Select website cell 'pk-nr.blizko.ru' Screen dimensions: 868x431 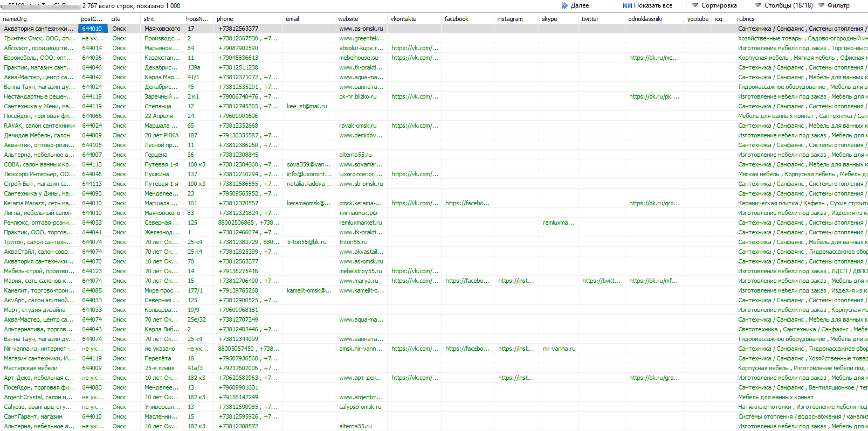[361, 96]
